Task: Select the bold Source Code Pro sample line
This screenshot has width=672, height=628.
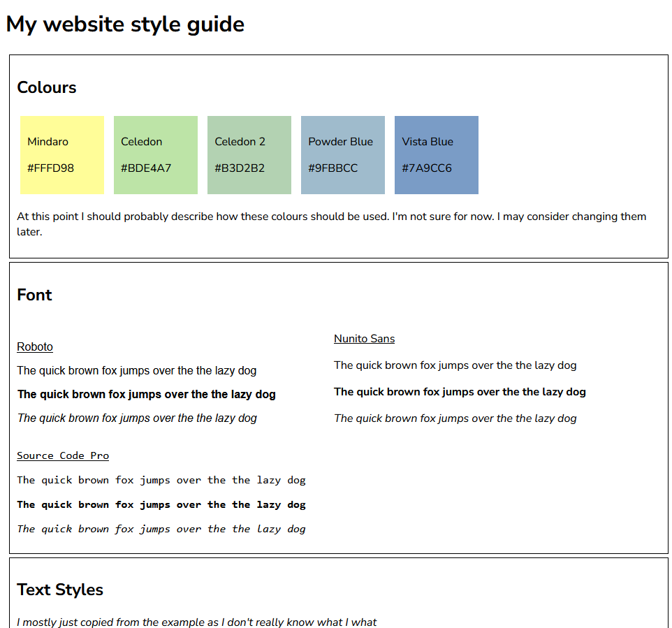Action: (x=161, y=504)
